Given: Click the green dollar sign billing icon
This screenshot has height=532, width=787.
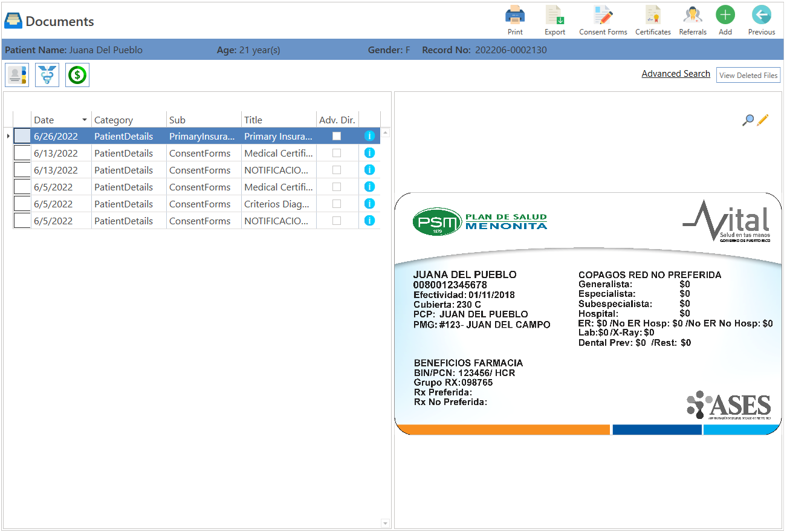Looking at the screenshot, I should tap(77, 75).
